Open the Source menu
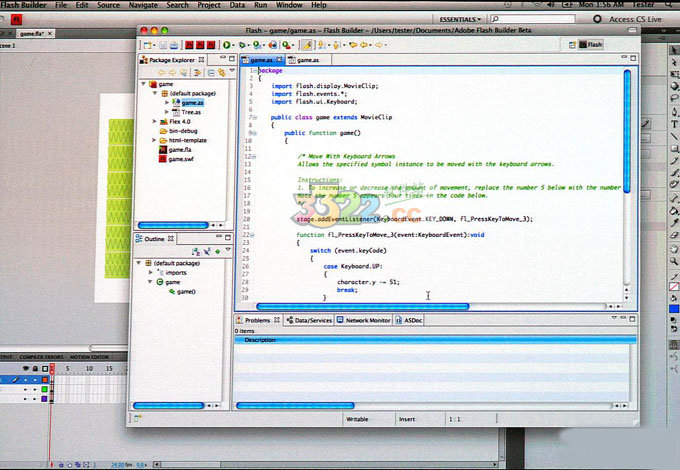This screenshot has height=470, width=680. (x=108, y=5)
